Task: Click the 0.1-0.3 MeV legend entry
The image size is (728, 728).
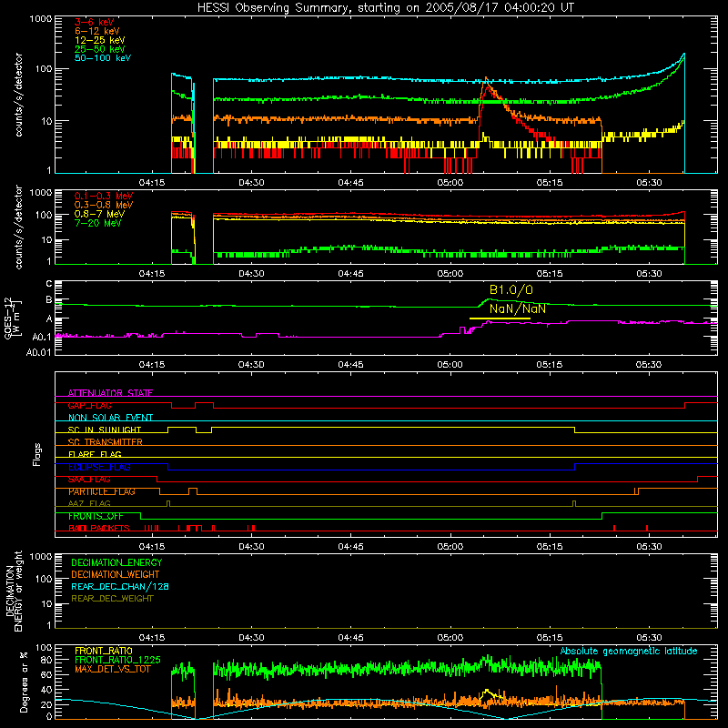Action: (x=104, y=196)
